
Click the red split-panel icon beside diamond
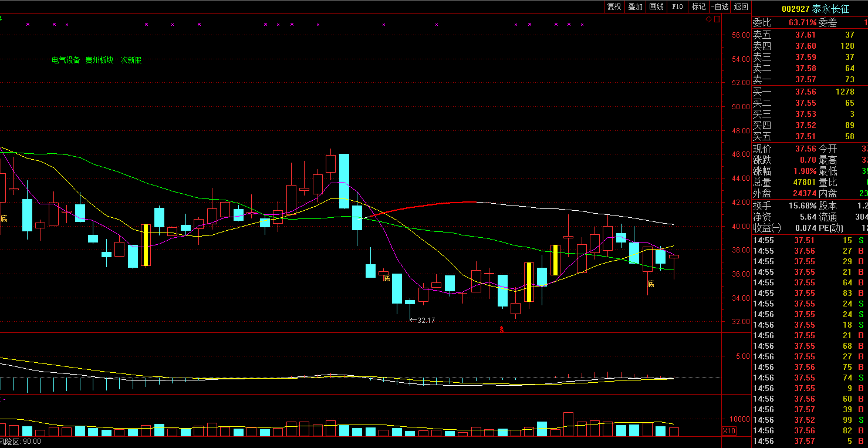(x=717, y=19)
